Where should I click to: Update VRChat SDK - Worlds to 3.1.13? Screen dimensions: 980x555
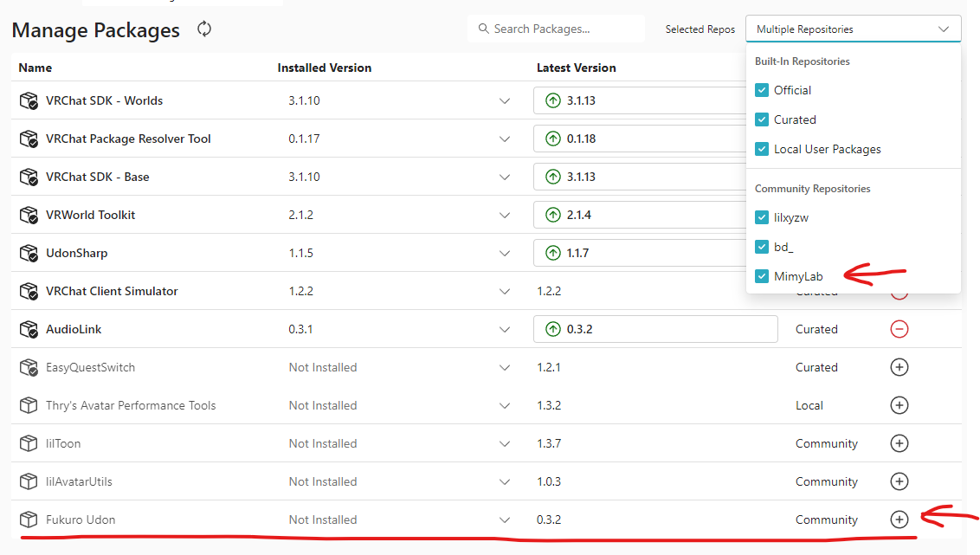(640, 100)
